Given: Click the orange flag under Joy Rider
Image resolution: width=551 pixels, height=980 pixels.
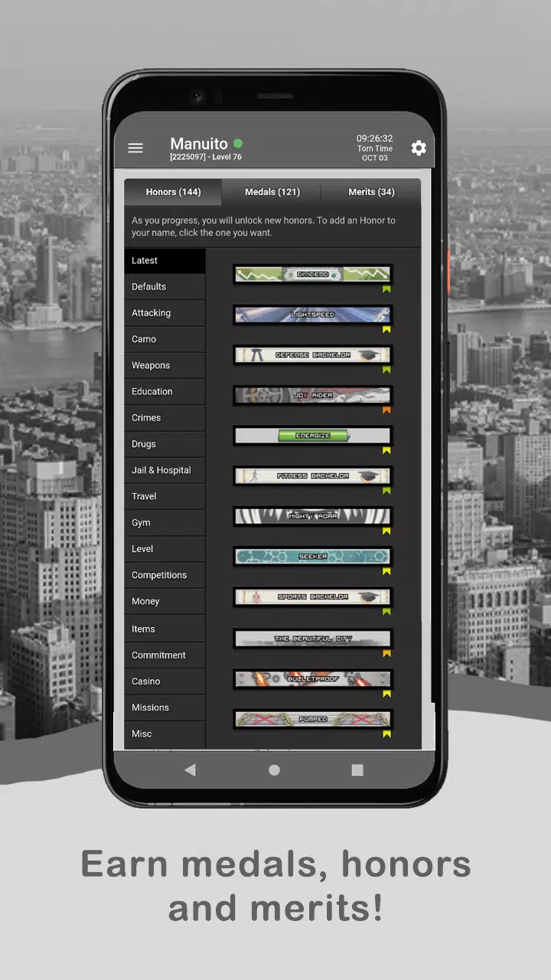Looking at the screenshot, I should tap(386, 411).
